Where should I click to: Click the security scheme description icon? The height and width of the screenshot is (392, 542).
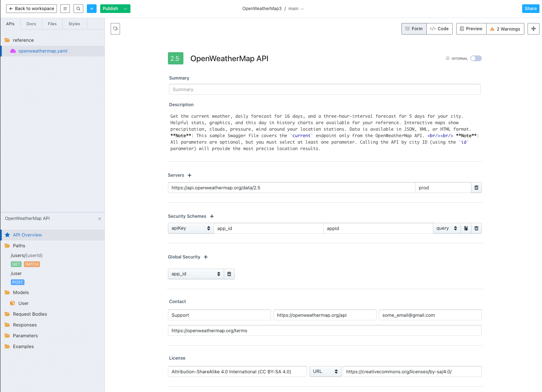(x=466, y=228)
